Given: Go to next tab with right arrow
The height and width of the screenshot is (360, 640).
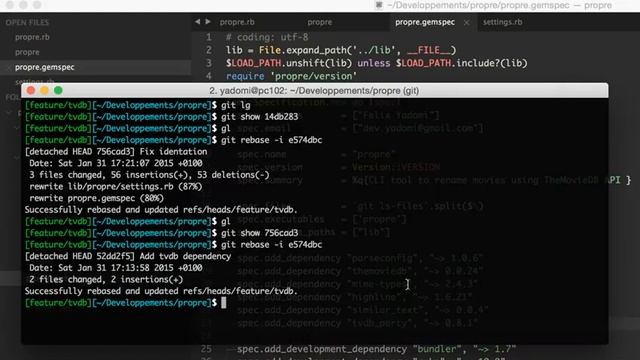Looking at the screenshot, I should click(x=208, y=22).
